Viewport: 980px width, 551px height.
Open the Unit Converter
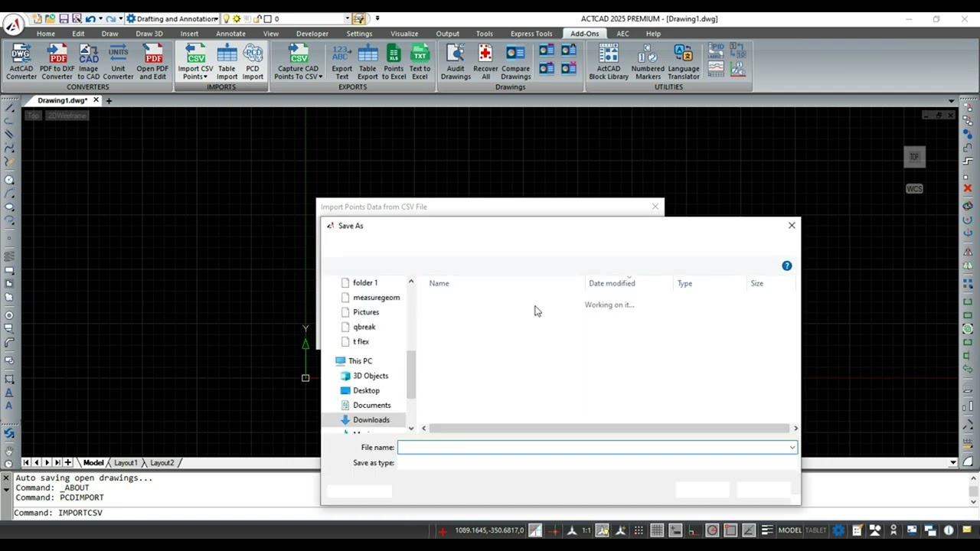pyautogui.click(x=118, y=62)
